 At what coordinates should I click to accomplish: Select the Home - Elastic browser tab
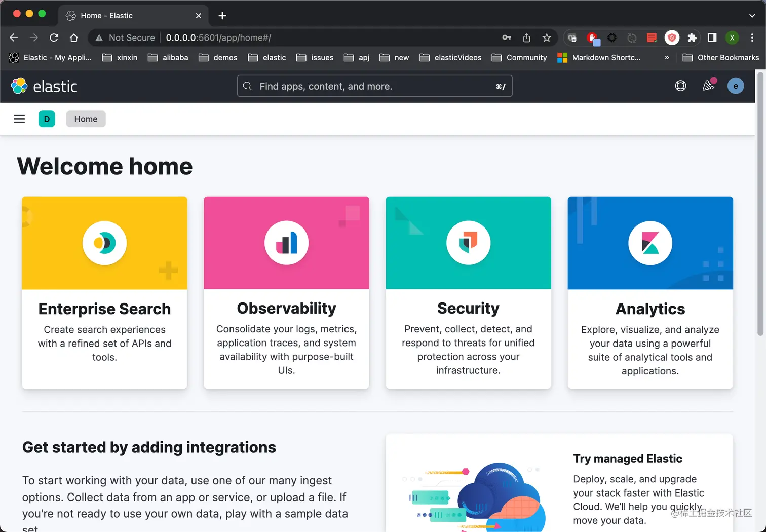click(x=134, y=16)
